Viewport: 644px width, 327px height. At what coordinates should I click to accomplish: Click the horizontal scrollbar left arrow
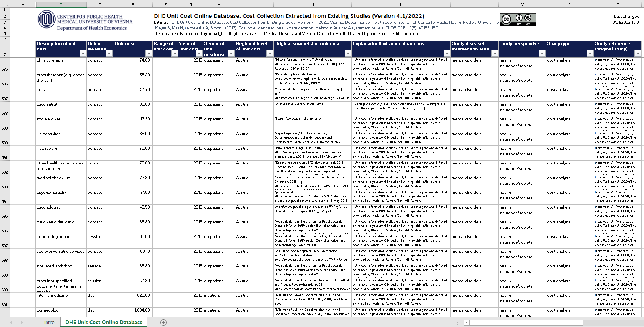coord(467,323)
